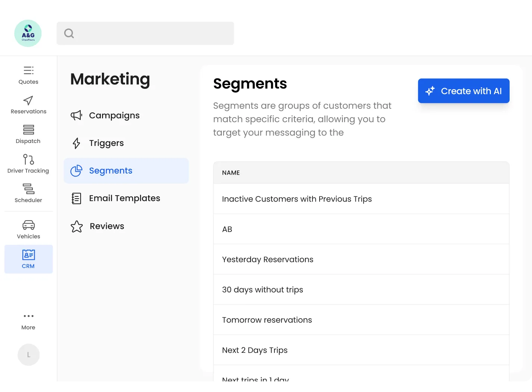Open the AB segment row
Image resolution: width=532 pixels, height=392 pixels.
click(x=361, y=229)
